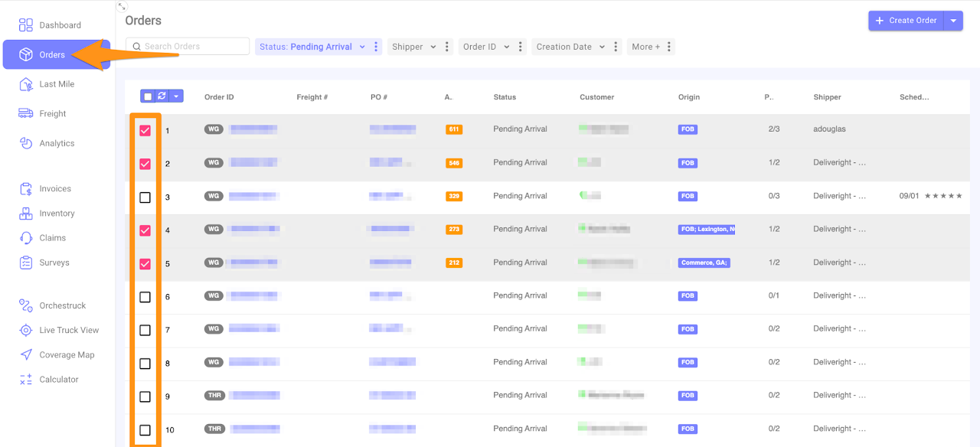
Task: Sort by Shipper column header
Action: point(827,97)
